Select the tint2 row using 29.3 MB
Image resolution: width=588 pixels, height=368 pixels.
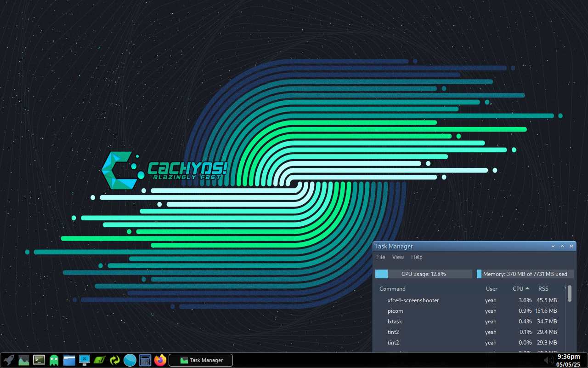(470, 343)
